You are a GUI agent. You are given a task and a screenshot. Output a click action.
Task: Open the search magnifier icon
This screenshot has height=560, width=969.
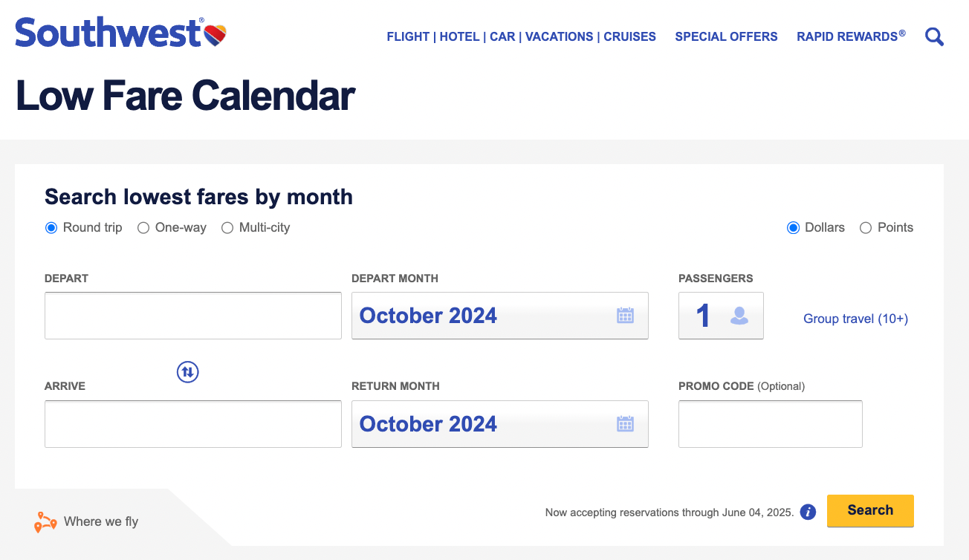(x=934, y=36)
